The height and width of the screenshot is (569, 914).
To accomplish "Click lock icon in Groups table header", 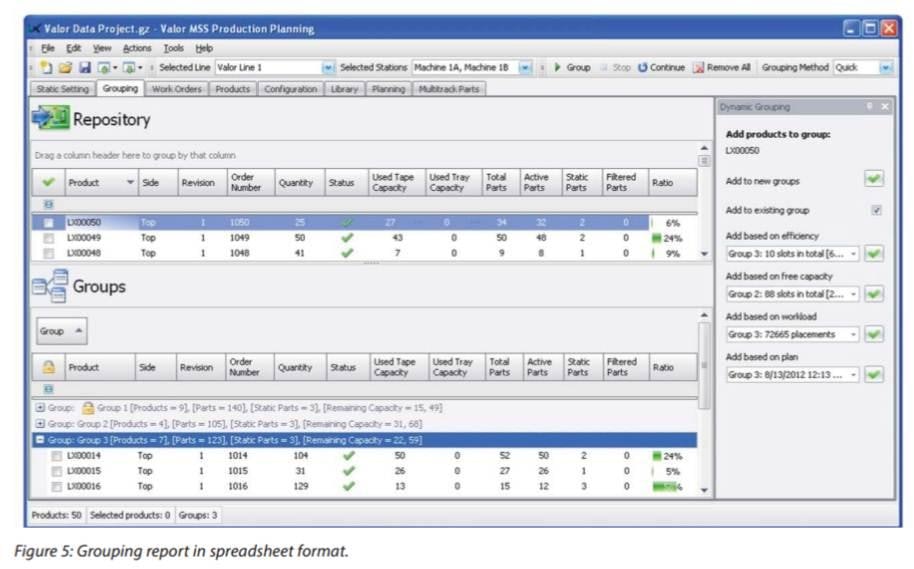I will pyautogui.click(x=48, y=367).
